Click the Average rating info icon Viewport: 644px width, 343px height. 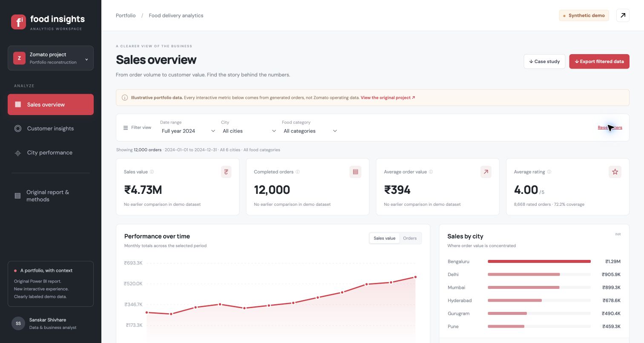tap(549, 172)
